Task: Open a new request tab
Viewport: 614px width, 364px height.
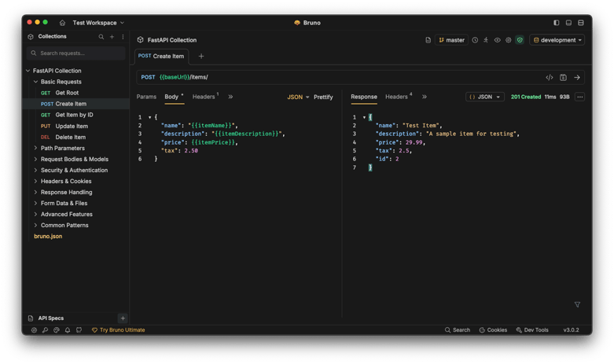Action: 201,57
